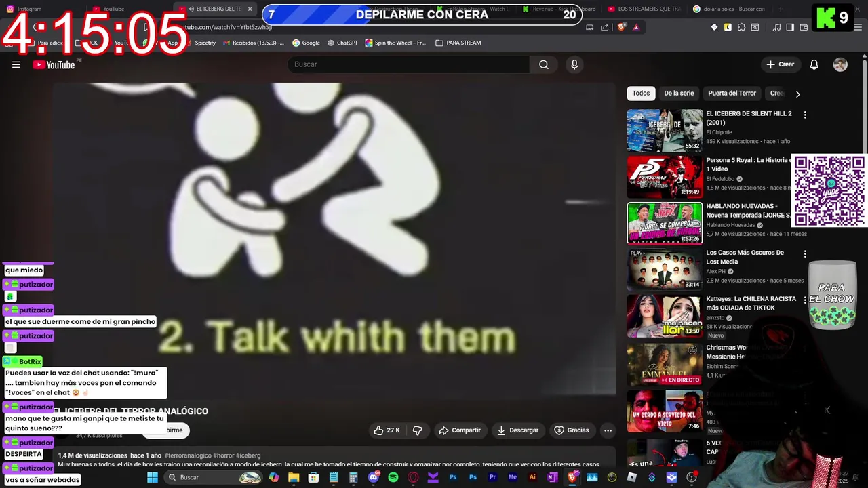
Task: Open Premiere Pro from the taskbar
Action: pos(492,477)
